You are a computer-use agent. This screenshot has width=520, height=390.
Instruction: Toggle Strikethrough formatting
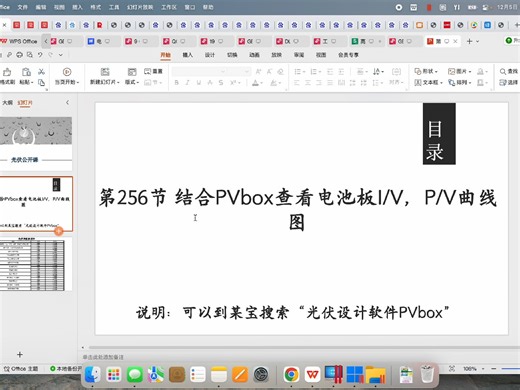210,83
